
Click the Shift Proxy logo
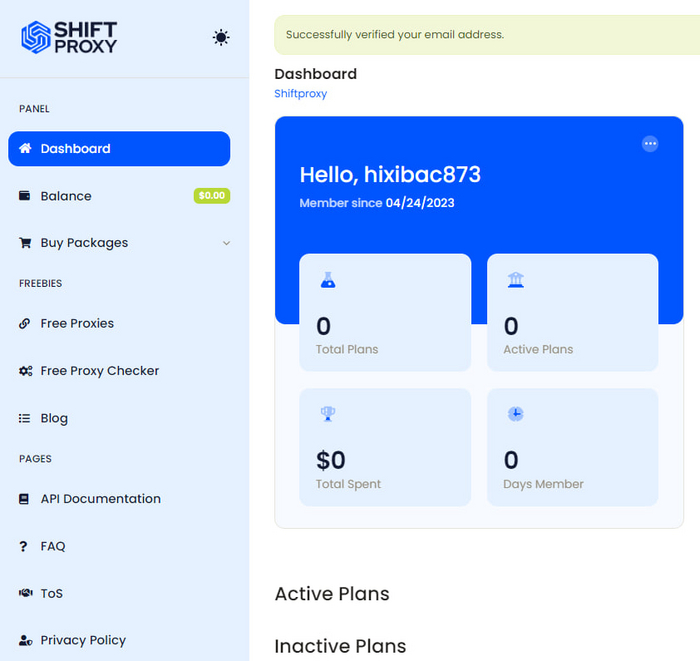point(69,37)
